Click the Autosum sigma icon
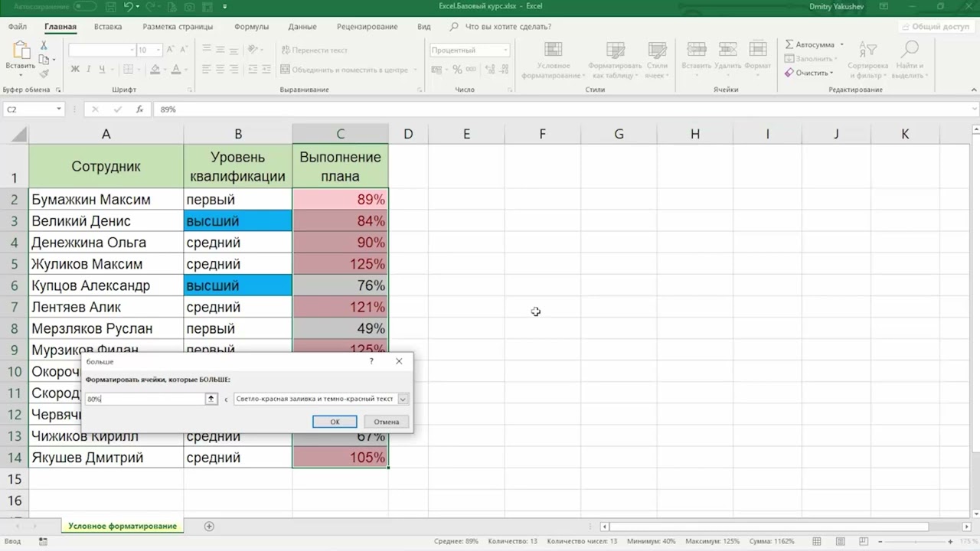This screenshot has width=980, height=551. pyautogui.click(x=789, y=44)
